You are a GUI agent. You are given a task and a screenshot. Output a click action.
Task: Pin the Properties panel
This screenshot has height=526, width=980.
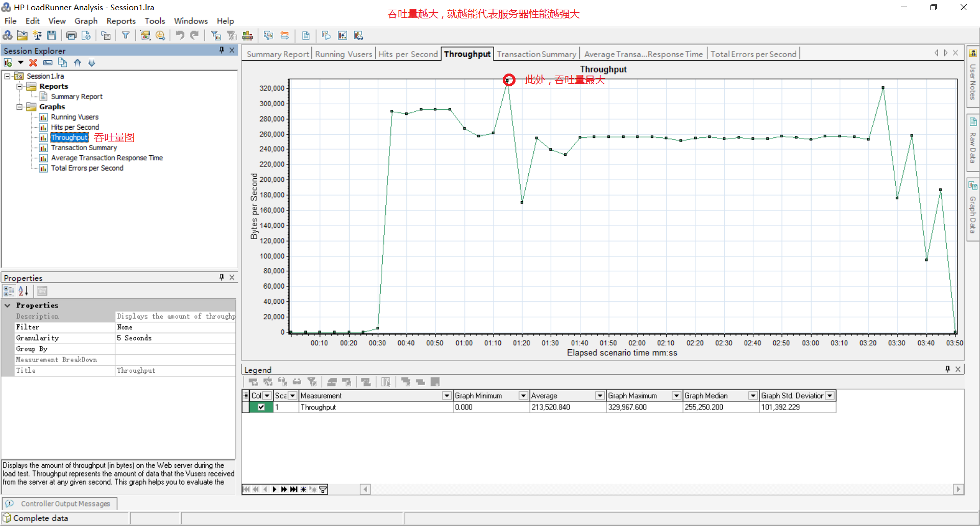tap(222, 277)
